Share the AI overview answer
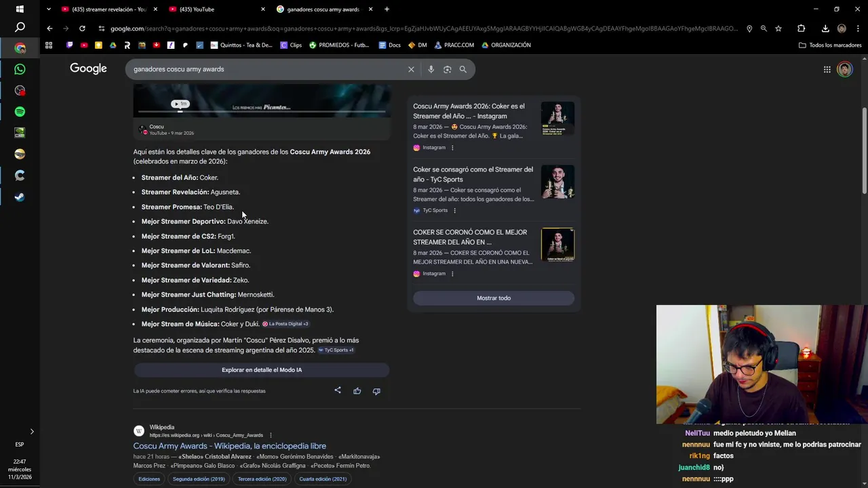Image resolution: width=868 pixels, height=488 pixels. click(338, 390)
